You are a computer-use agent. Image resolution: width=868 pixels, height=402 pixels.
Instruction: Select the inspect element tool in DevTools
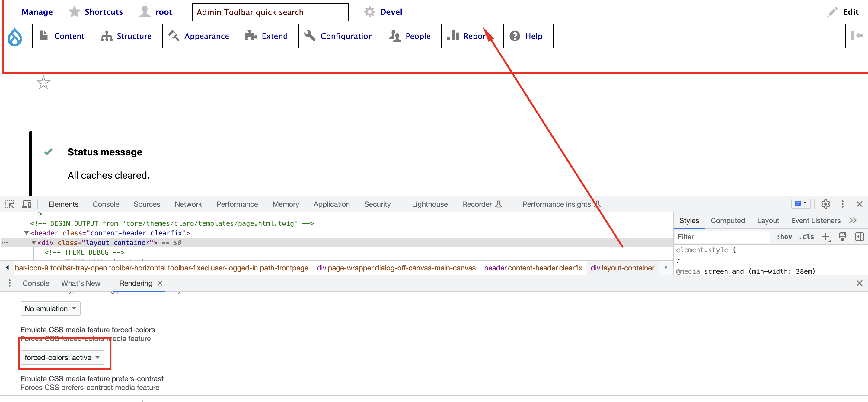tap(9, 204)
